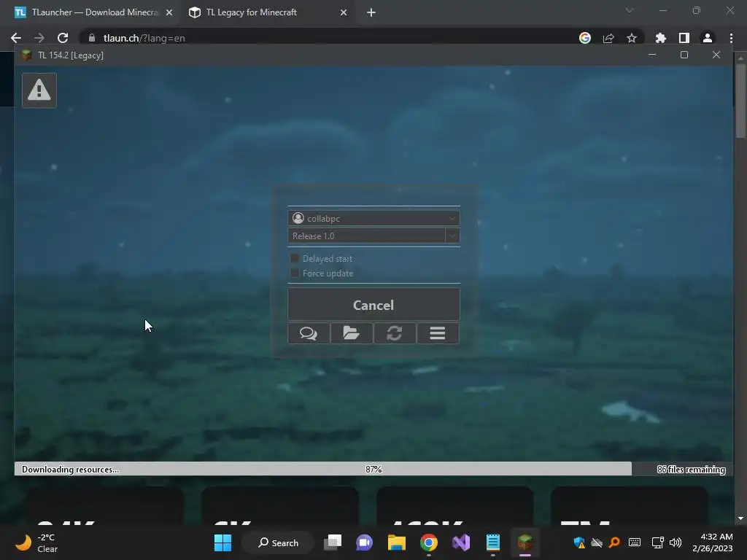Open Windows Start button
The width and height of the screenshot is (747, 560).
coord(222,542)
